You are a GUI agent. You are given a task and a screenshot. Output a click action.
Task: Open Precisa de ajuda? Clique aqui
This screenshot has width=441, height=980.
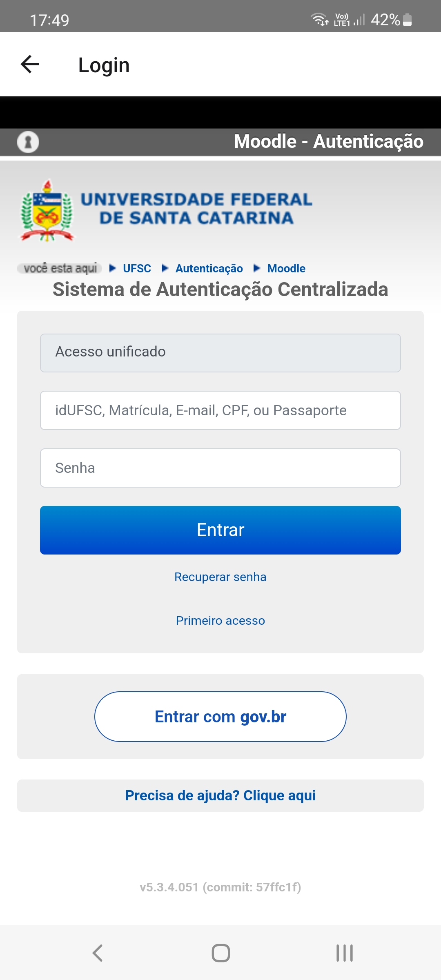220,795
